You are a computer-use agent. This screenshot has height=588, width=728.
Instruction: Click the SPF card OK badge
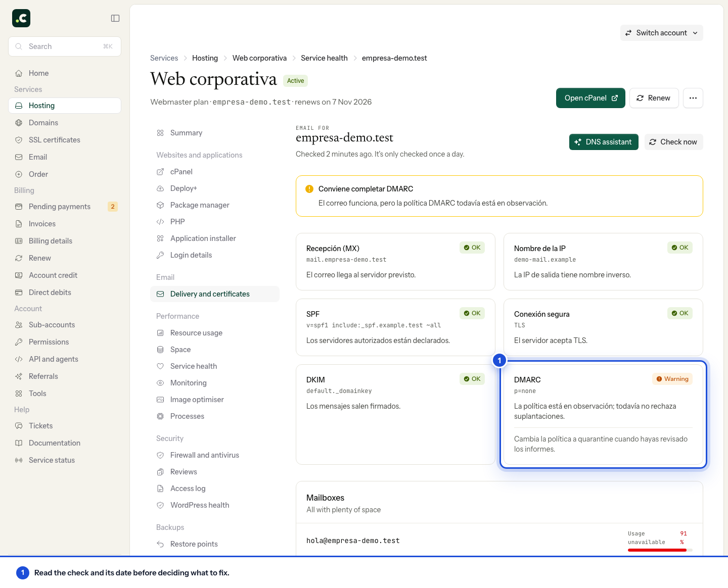coord(472,313)
